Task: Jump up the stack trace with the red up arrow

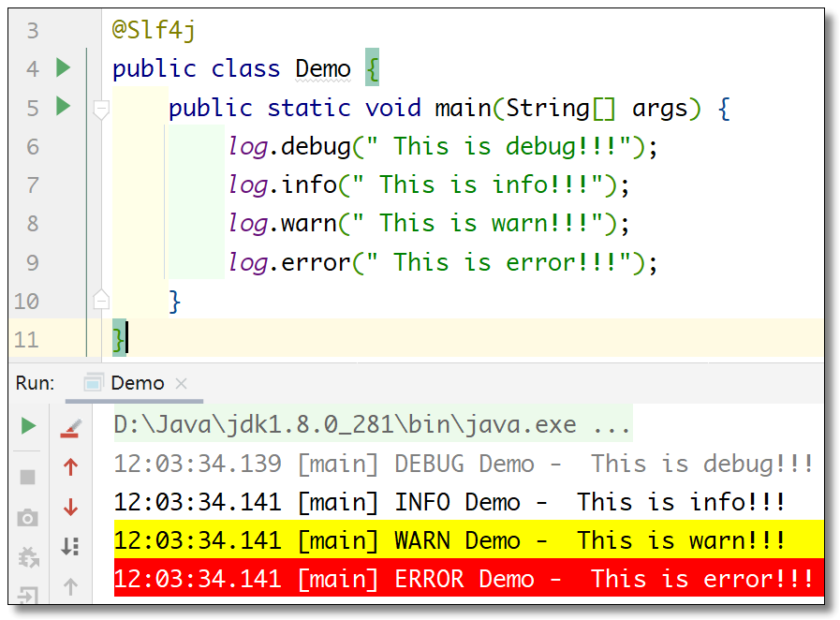Action: (x=70, y=466)
